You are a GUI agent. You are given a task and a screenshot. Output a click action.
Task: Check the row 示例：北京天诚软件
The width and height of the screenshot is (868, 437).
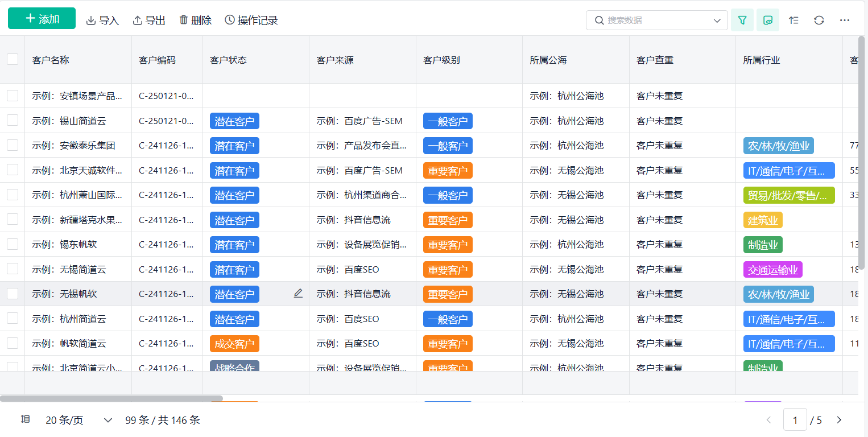click(13, 170)
